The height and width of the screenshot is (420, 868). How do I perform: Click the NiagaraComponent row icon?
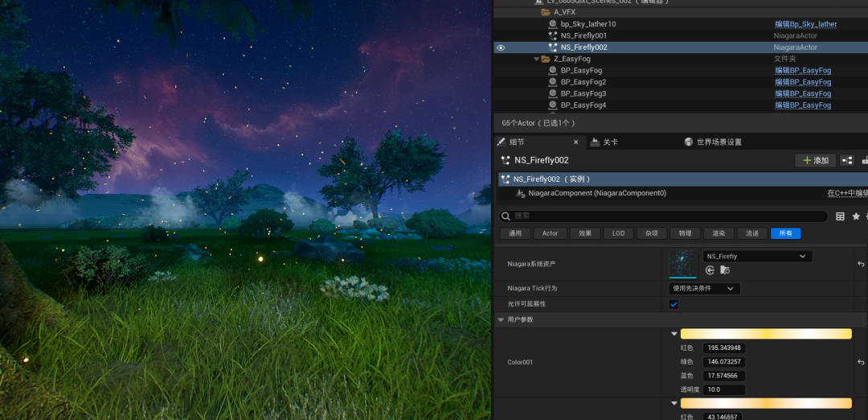[520, 193]
